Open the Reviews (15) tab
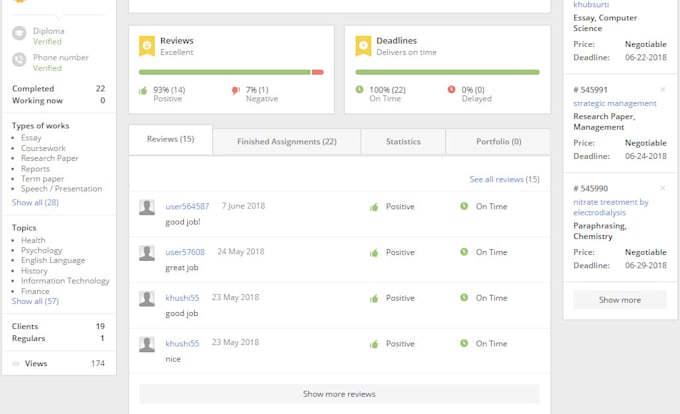The width and height of the screenshot is (680, 414). (170, 139)
